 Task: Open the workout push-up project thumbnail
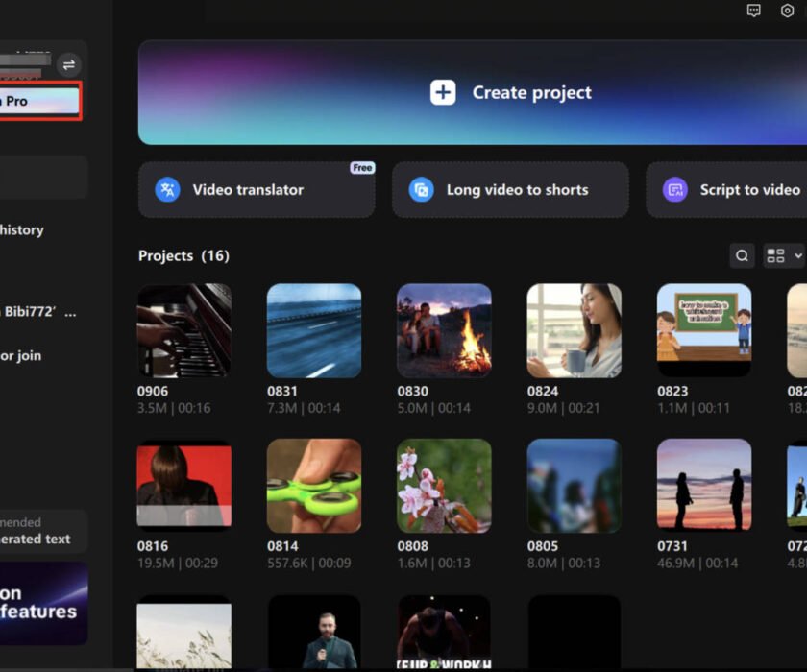click(x=444, y=633)
